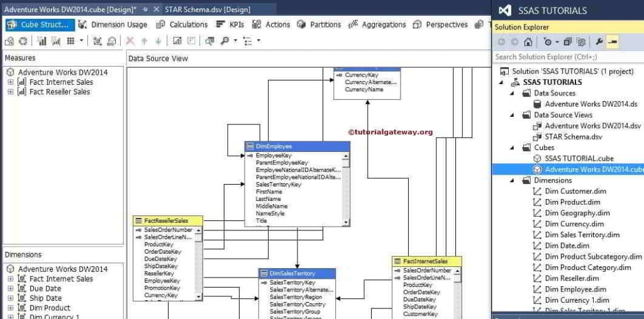This screenshot has height=319, width=644.
Task: Expand Fact Reseller Sales measure group
Action: point(11,92)
